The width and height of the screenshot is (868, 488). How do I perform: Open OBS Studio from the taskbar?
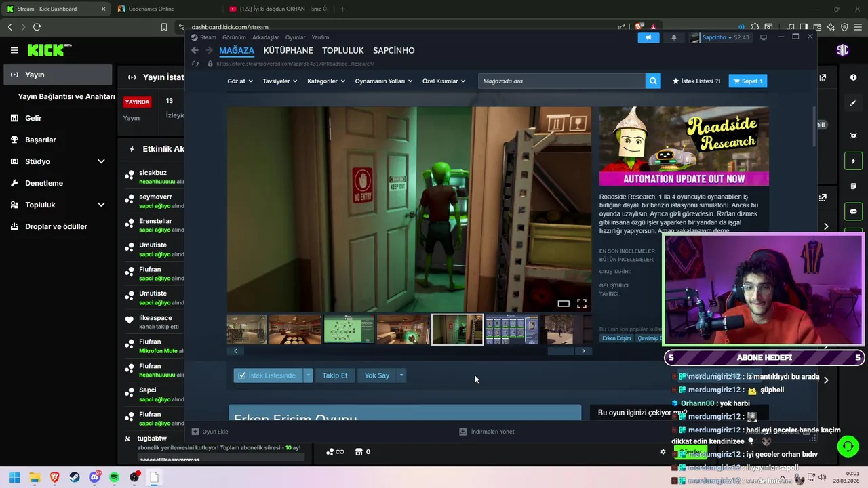[x=134, y=477]
